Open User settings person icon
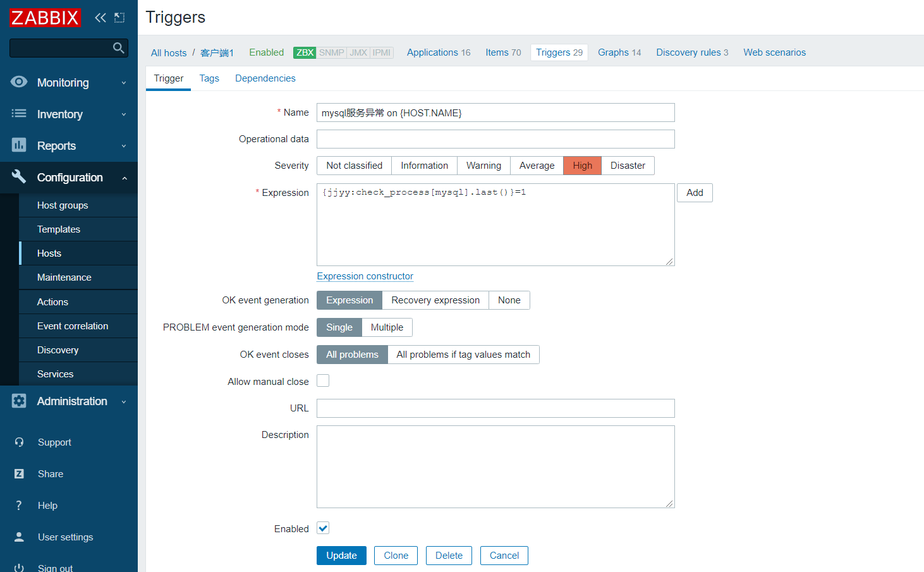 [19, 537]
